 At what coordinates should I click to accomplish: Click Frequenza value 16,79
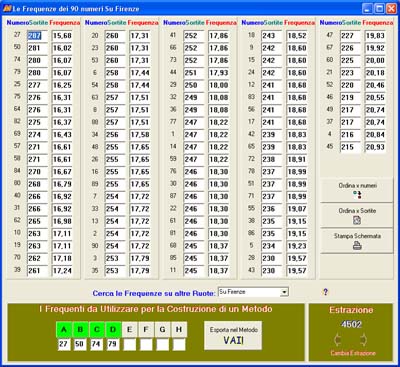point(62,184)
